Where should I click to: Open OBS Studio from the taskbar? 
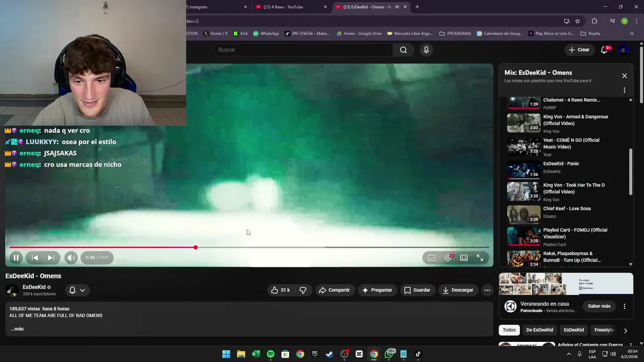(344, 354)
